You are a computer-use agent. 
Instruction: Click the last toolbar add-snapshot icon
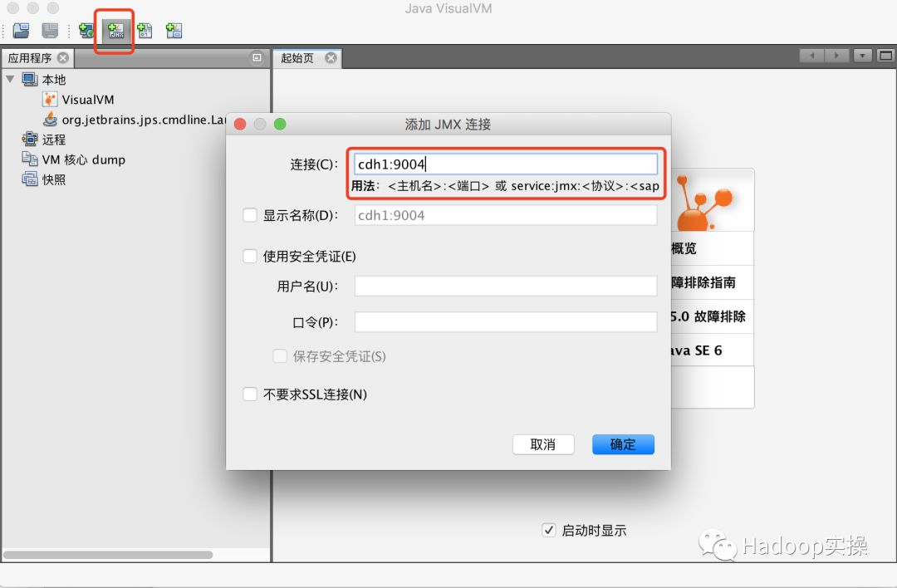point(174,31)
